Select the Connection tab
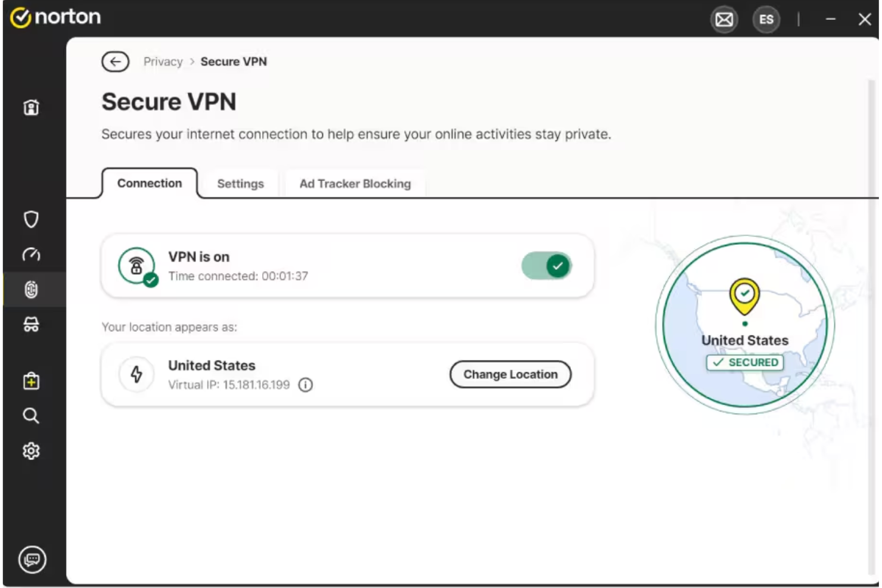The image size is (882, 588). pos(150,183)
